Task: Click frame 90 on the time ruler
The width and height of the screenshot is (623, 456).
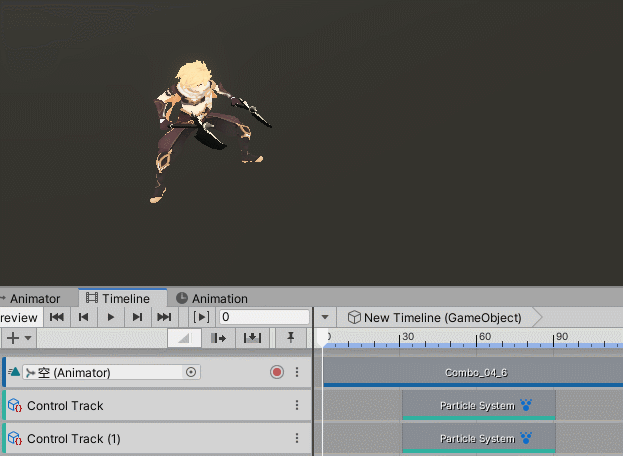Action: pyautogui.click(x=553, y=339)
